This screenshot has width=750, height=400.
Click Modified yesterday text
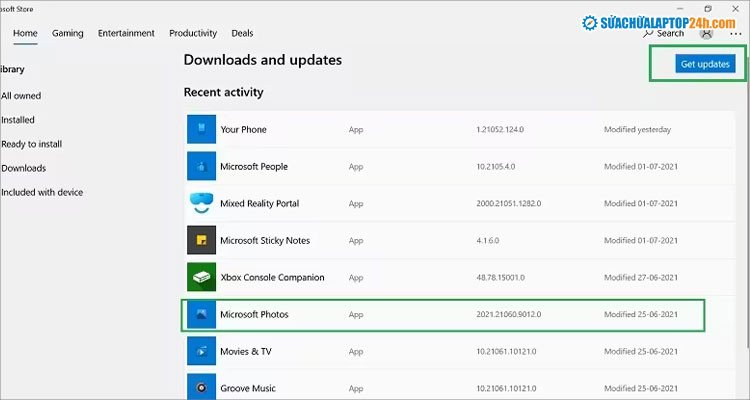tap(637, 130)
